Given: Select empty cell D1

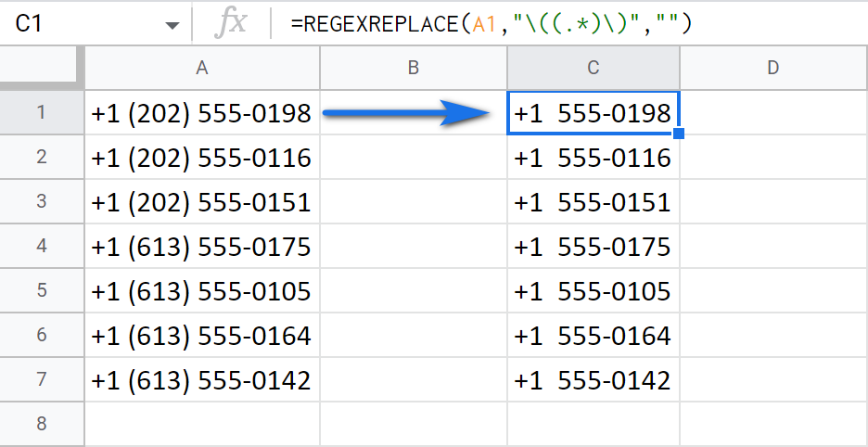Looking at the screenshot, I should [x=774, y=112].
